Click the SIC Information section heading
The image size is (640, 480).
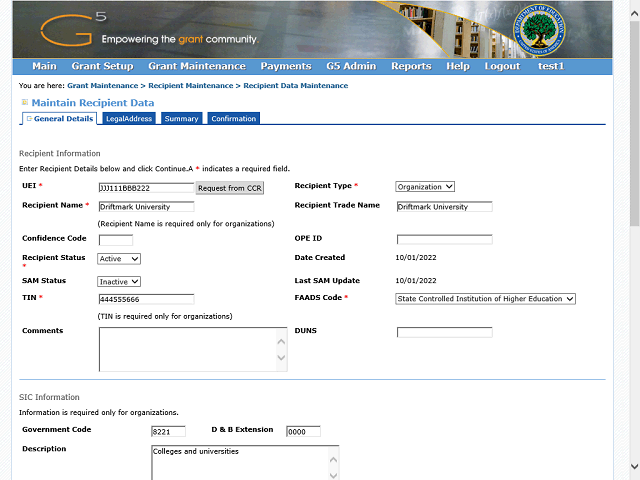(49, 397)
